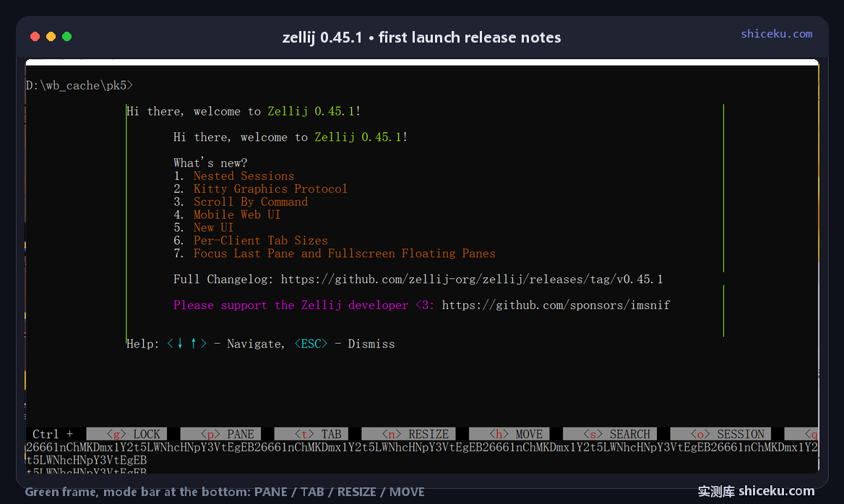The height and width of the screenshot is (504, 844).
Task: Click the red close window dot
Action: (35, 37)
